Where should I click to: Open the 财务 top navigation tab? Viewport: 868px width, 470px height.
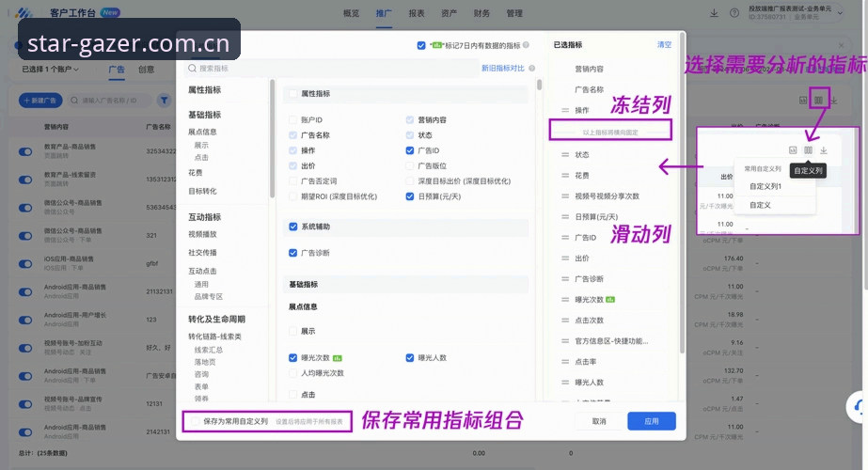[481, 13]
